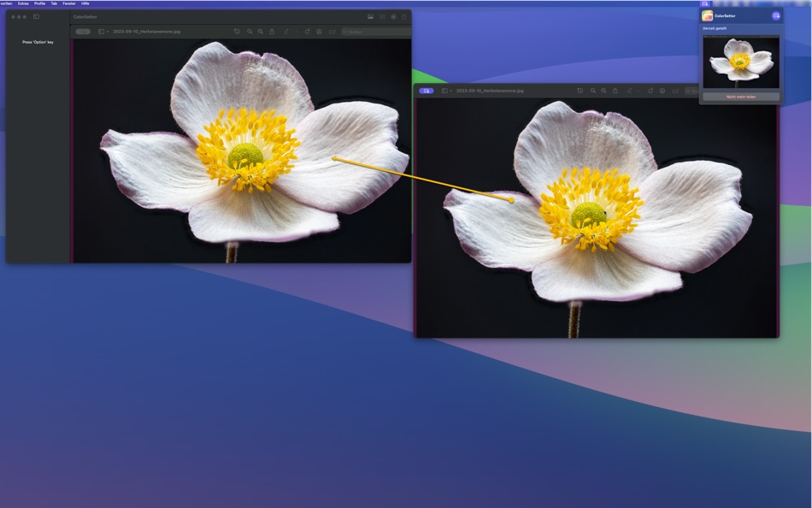The width and height of the screenshot is (812, 508).
Task: Click the revert history icon in ColorSettor's inner toolbar
Action: (x=237, y=32)
